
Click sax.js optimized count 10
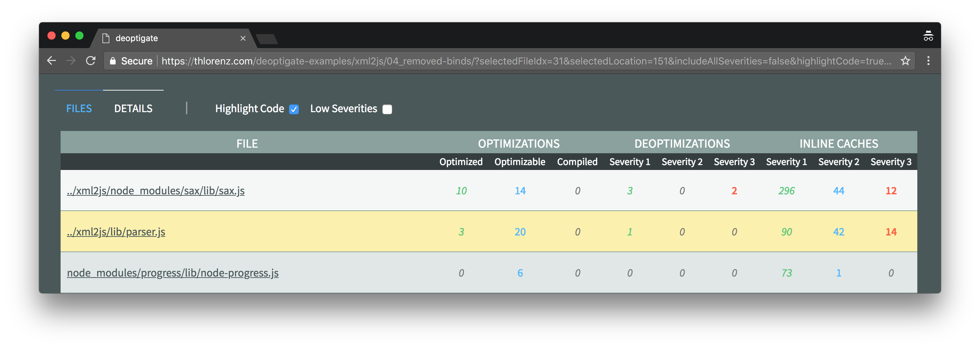[x=461, y=190]
